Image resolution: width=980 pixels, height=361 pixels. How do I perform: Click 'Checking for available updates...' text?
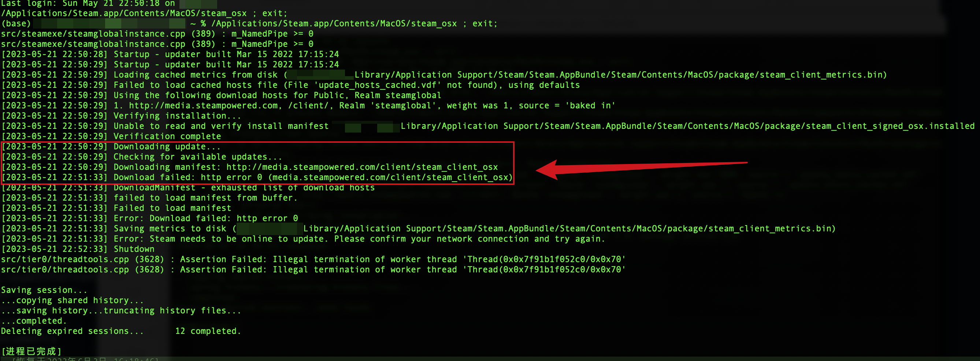click(x=197, y=157)
